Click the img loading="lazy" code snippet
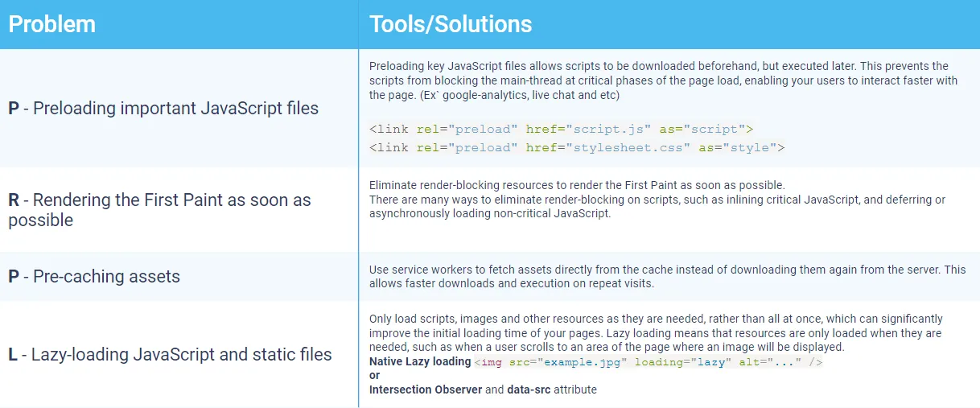 (649, 362)
